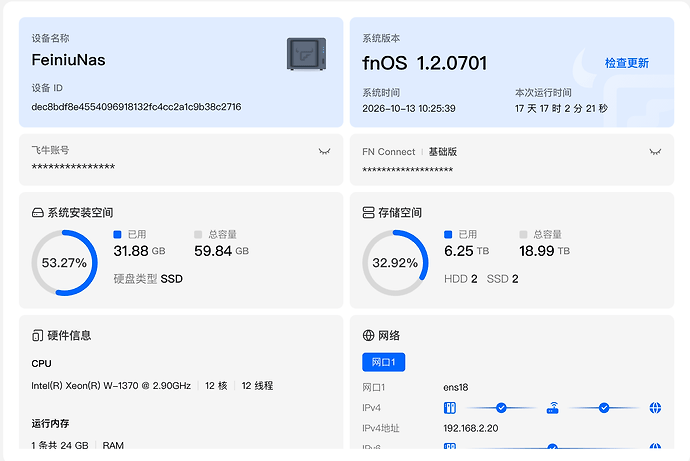Image resolution: width=690 pixels, height=461 pixels.
Task: Click the IPv4 NAS-to-router check mark
Action: pos(501,408)
